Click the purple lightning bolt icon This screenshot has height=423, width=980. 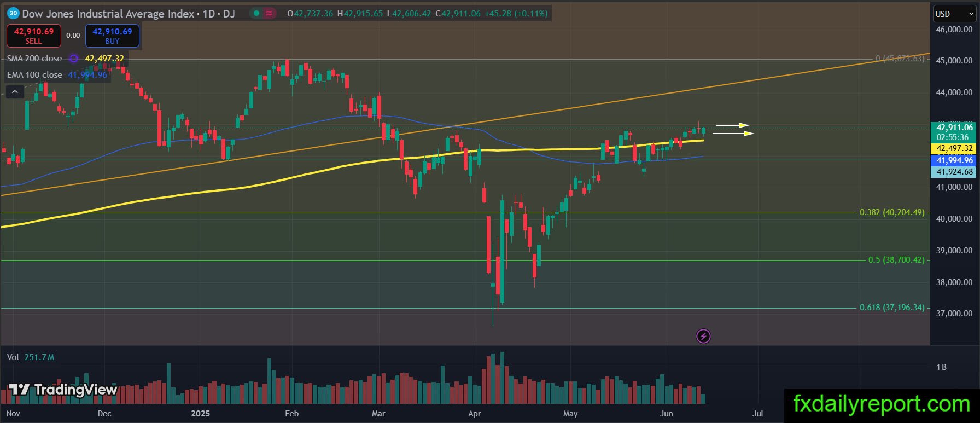pos(703,336)
